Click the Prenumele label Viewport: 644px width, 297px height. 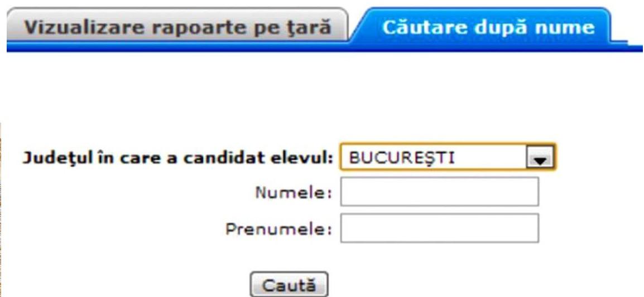click(279, 228)
